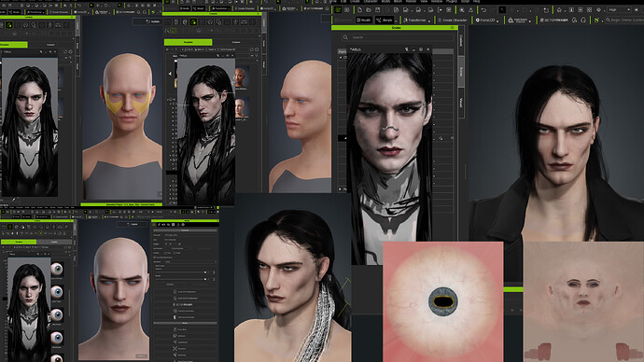The height and width of the screenshot is (362, 644).
Task: Click pose figure category icon, top-left window
Action: (x=49, y=25)
